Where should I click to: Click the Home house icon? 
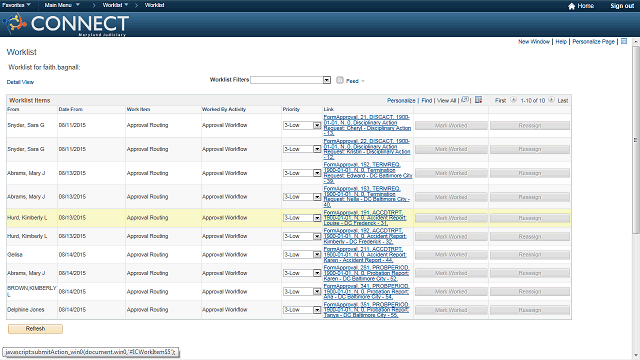tap(571, 6)
